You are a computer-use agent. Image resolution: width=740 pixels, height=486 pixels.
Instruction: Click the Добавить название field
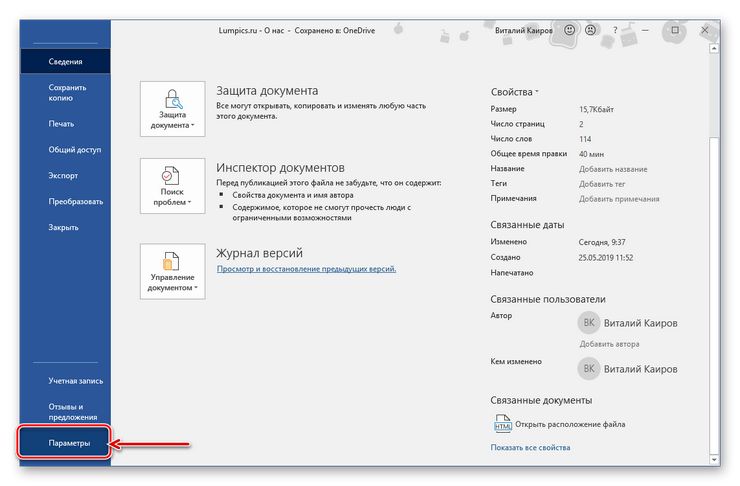[x=613, y=169]
